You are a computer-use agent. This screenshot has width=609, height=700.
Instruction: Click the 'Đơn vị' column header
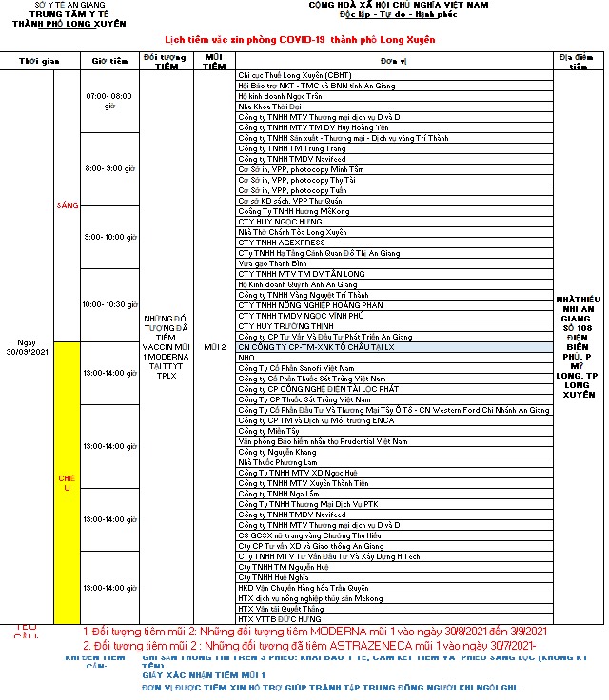(x=394, y=61)
